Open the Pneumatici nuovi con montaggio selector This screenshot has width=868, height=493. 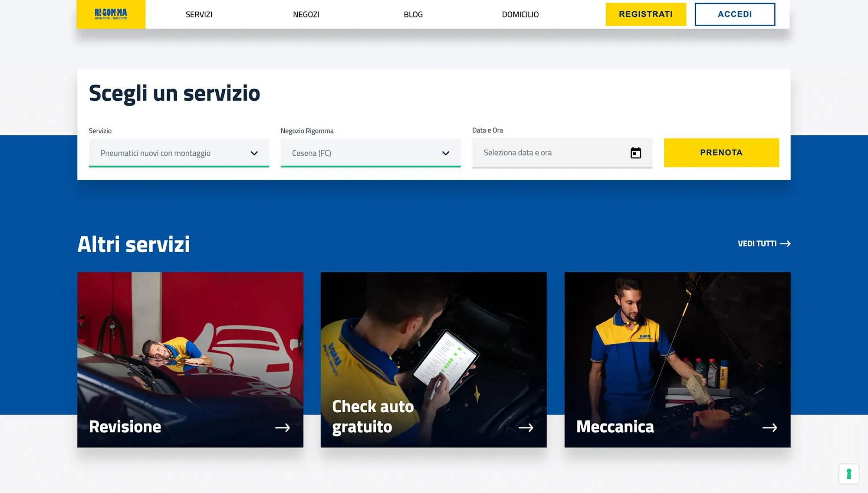coord(179,153)
